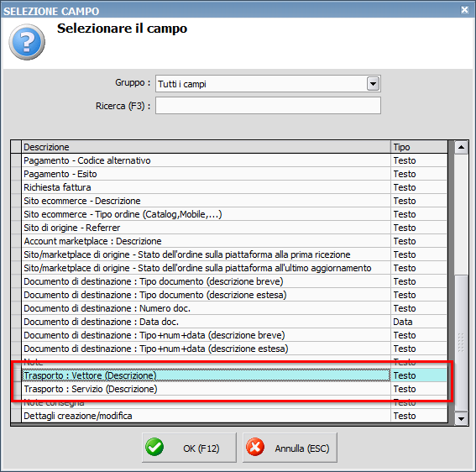Click the scrollbar up arrow
The image size is (476, 472).
[x=461, y=147]
